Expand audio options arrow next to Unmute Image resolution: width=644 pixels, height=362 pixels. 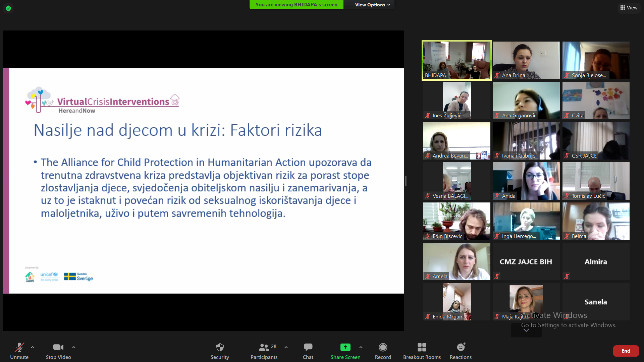tap(33, 347)
